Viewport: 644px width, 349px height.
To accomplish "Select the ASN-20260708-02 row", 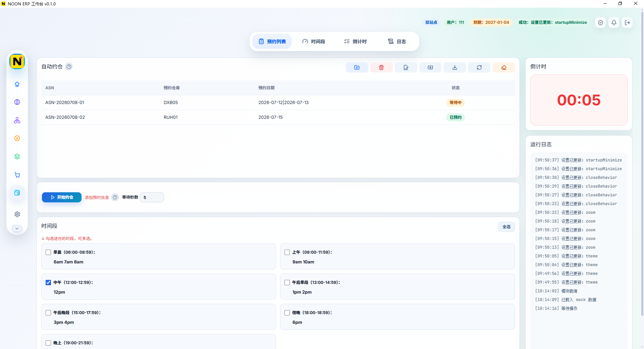I will click(278, 117).
